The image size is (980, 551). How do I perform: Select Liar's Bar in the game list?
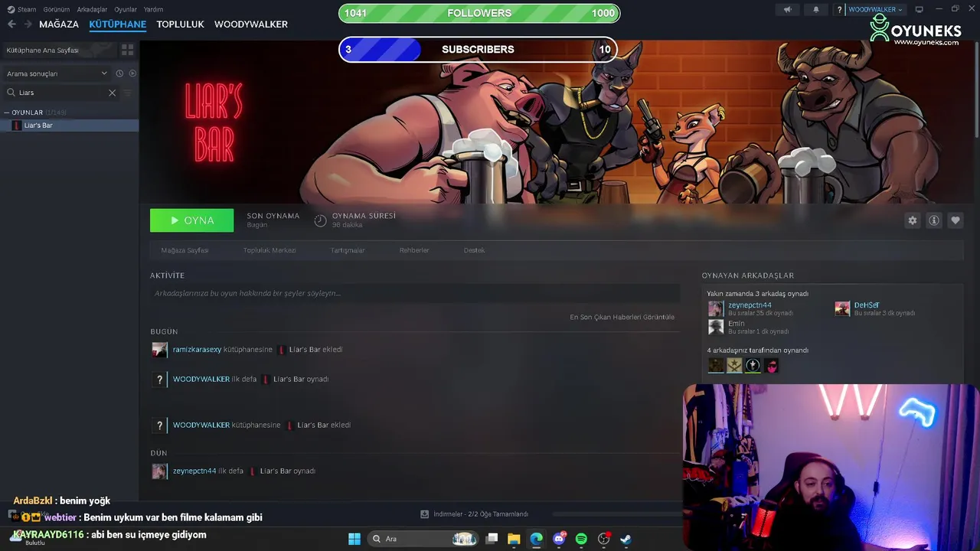69,126
